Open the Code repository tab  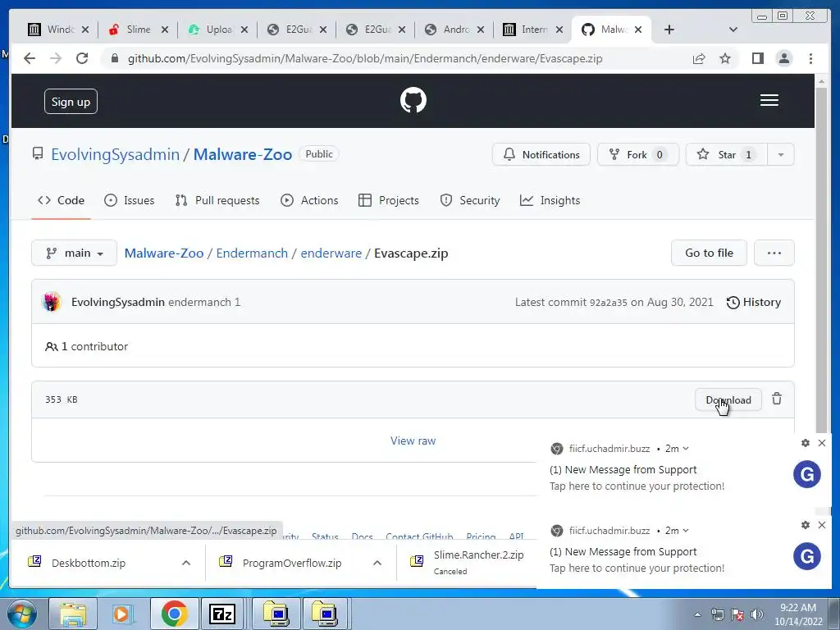click(61, 200)
